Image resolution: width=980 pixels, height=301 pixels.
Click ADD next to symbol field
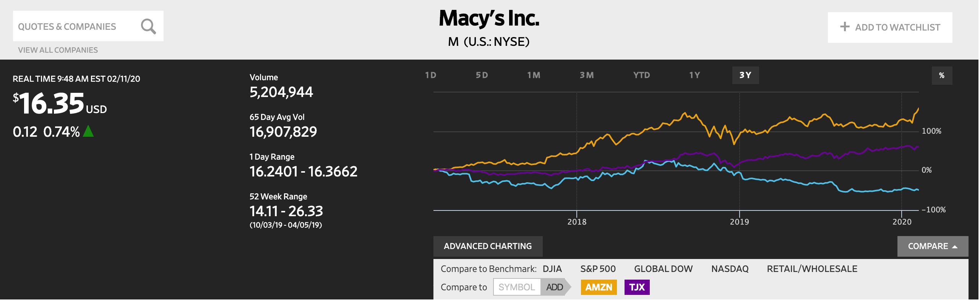tap(554, 287)
